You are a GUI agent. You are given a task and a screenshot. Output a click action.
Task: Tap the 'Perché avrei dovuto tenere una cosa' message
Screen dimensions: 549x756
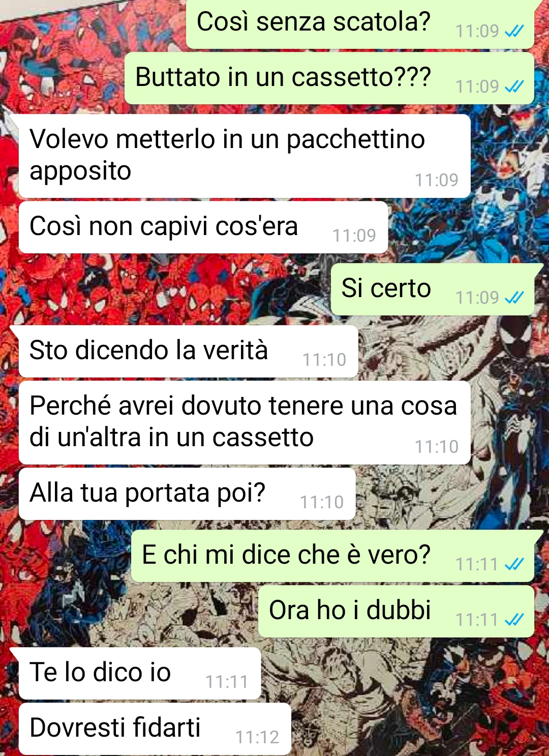[x=245, y=422]
